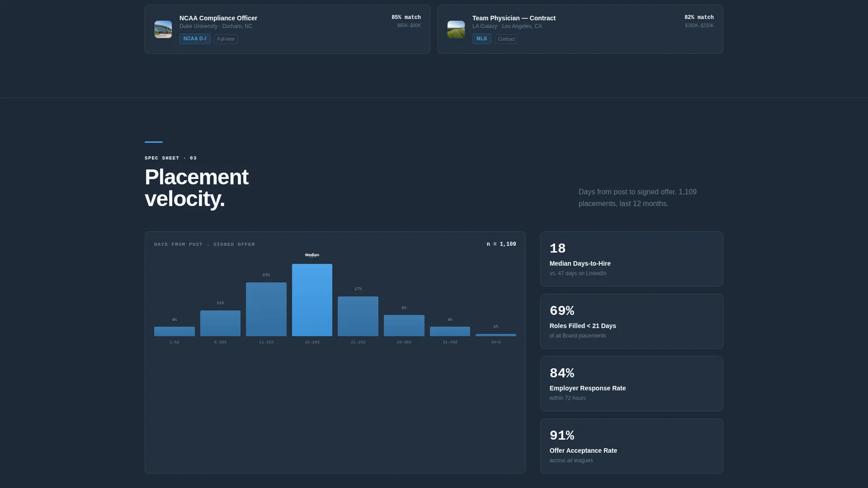Click the Duke University · Durham, NC text
Viewport: 868px width, 488px height.
(x=216, y=26)
